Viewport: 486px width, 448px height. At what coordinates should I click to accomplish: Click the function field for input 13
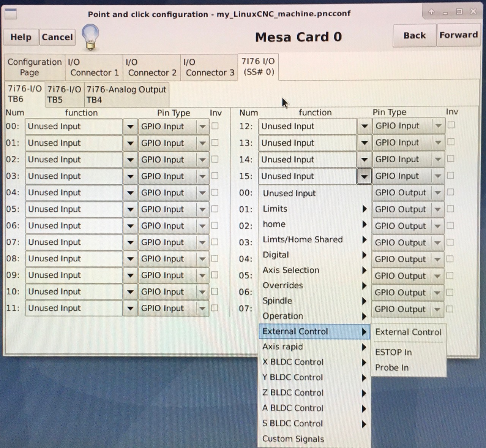[x=308, y=143]
